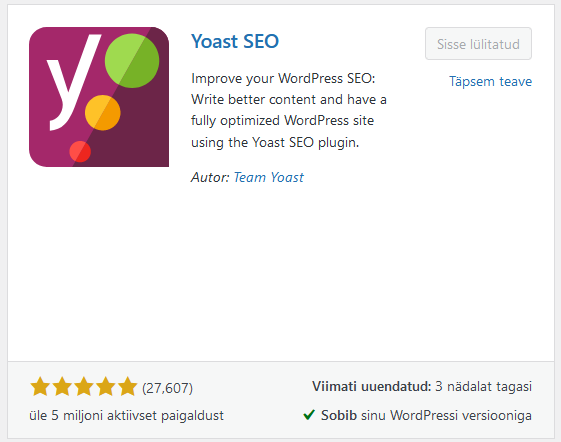This screenshot has width=561, height=442.
Task: Click the Sisse lülitatud button
Action: 478,44
